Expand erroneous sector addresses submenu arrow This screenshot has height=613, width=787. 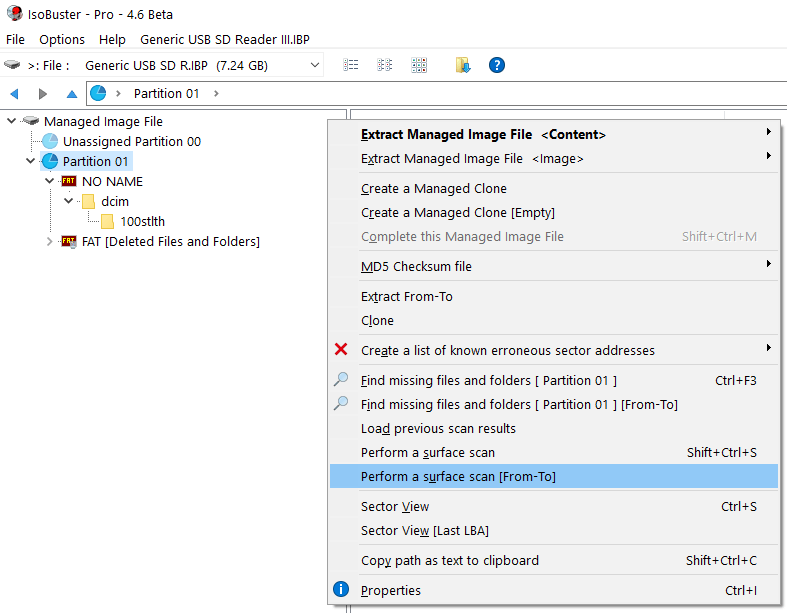coord(768,347)
